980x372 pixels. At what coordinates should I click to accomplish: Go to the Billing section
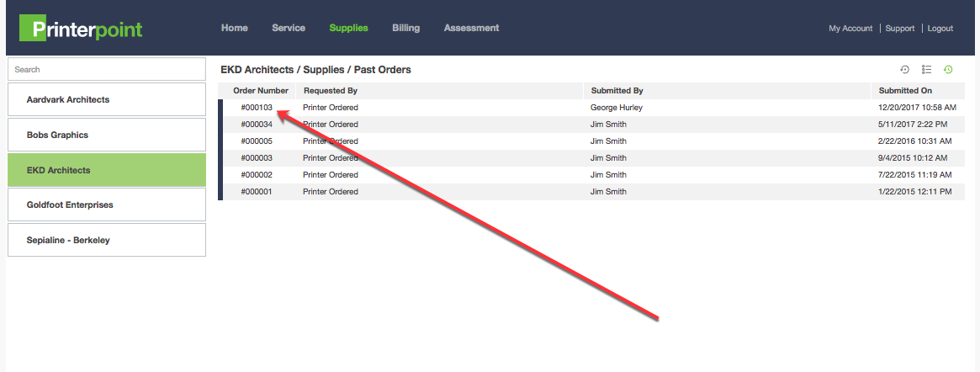[x=405, y=28]
